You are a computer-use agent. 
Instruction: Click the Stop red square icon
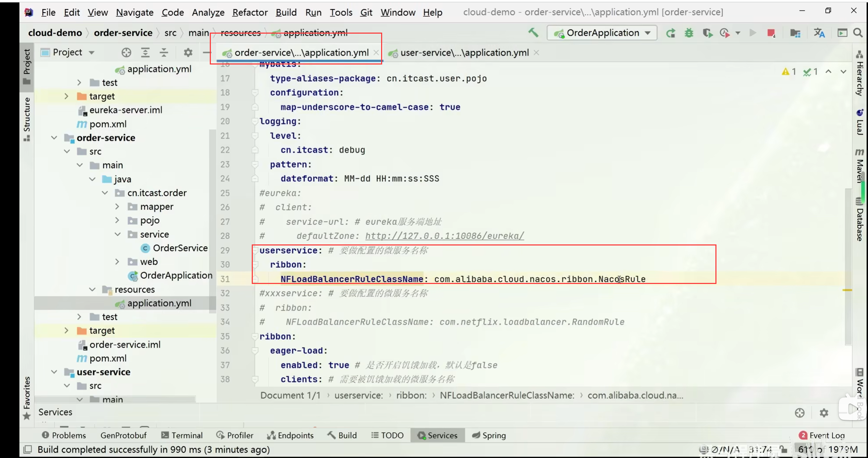(771, 33)
